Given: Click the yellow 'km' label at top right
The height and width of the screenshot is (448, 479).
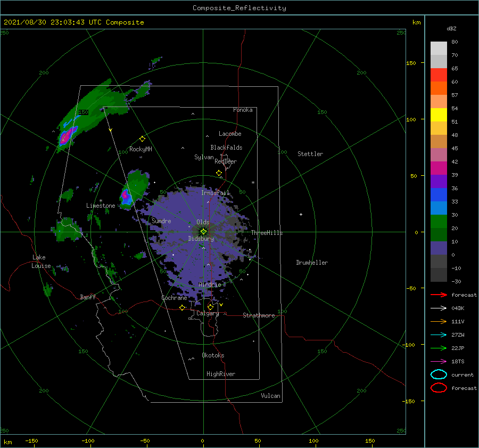Looking at the screenshot, I should 416,22.
